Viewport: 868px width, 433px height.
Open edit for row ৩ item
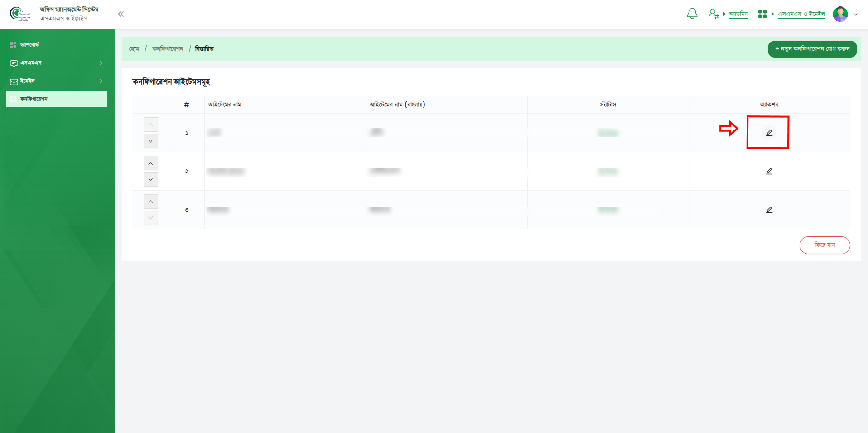(x=769, y=210)
